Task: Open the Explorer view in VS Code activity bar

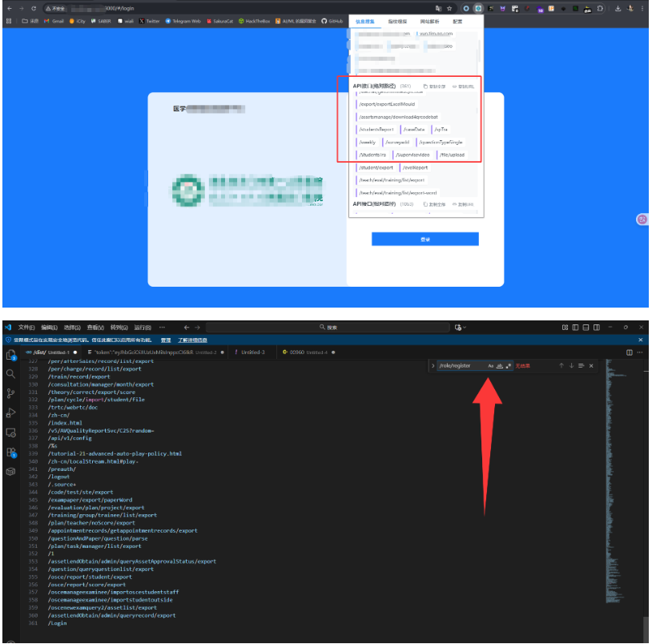Action: pyautogui.click(x=10, y=355)
